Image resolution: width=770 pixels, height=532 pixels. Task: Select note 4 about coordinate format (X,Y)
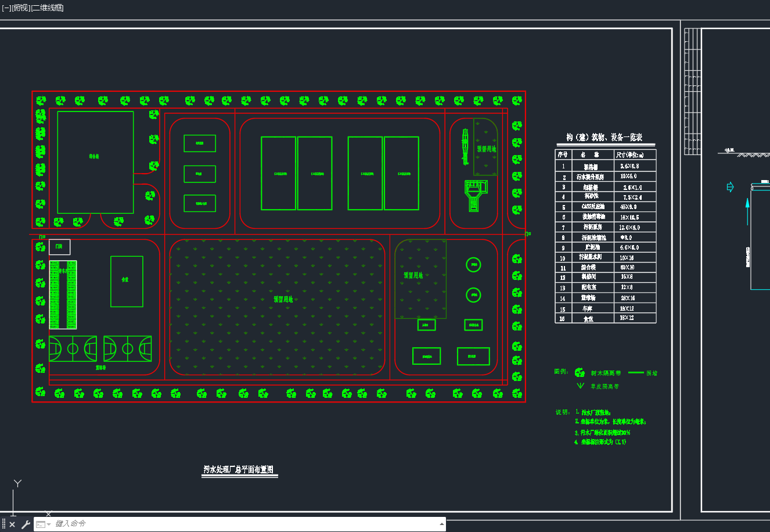(600, 442)
